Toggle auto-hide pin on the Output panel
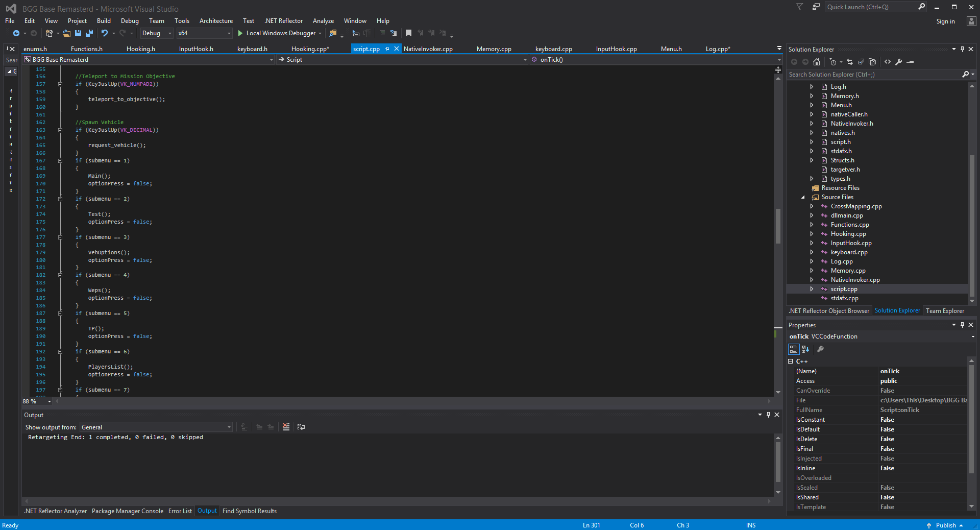Image resolution: width=980 pixels, height=530 pixels. coord(768,415)
